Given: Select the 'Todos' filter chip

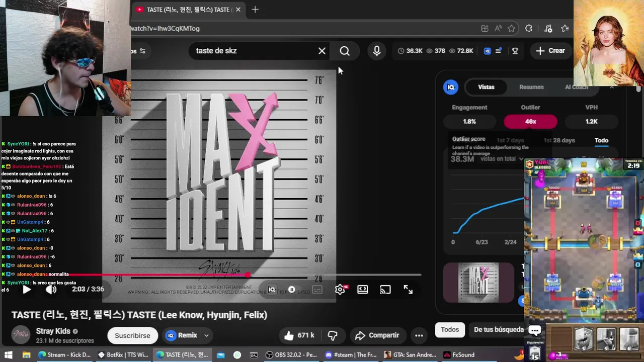Looking at the screenshot, I should click(x=450, y=330).
